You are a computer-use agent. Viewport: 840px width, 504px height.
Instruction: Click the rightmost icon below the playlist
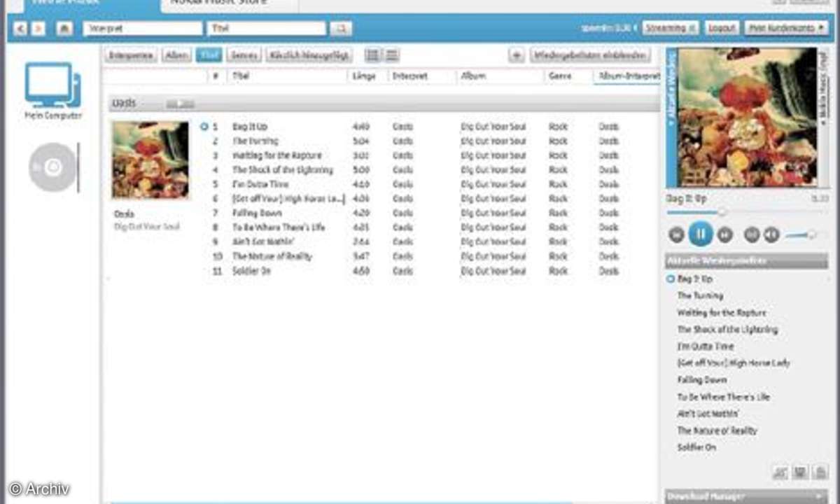pyautogui.click(x=820, y=472)
